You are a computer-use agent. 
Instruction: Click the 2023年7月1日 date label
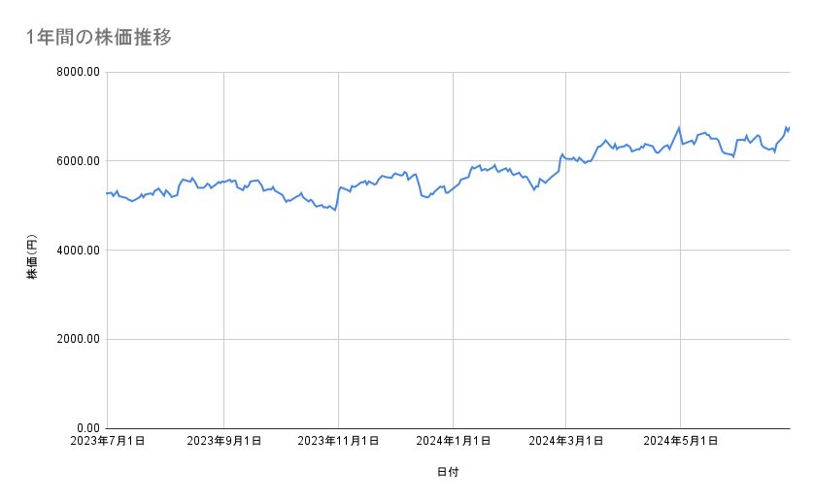(x=107, y=441)
